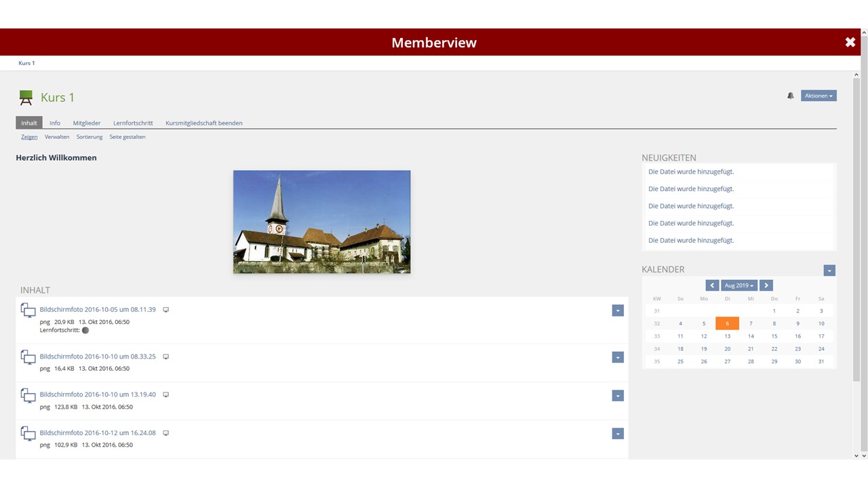Open file Bildschirmfoto 2016-10-05 um 08.11.39
The image size is (868, 488).
(x=98, y=310)
